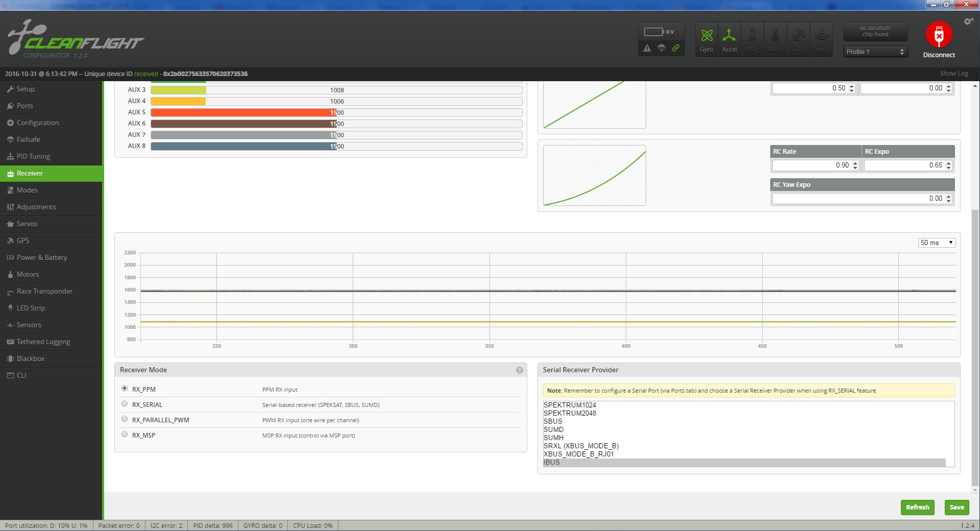Image resolution: width=980 pixels, height=531 pixels.
Task: Open the Servos tab
Action: pos(51,224)
